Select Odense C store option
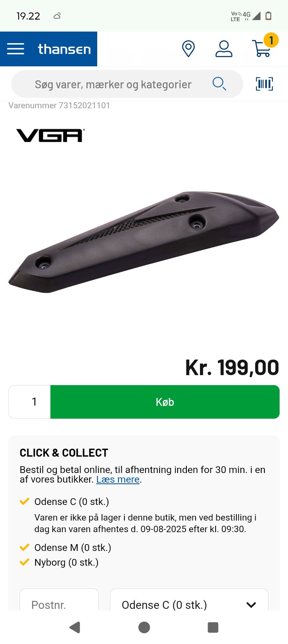 tap(72, 502)
